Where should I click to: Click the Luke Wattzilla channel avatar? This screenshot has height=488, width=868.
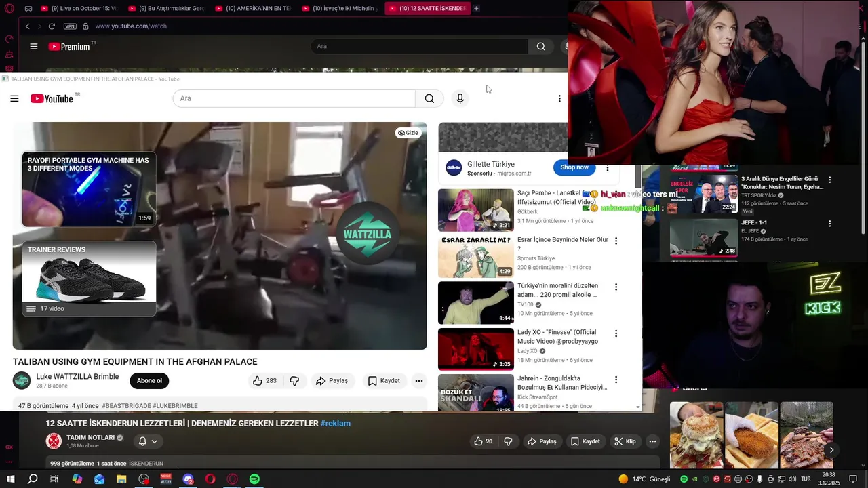22,381
